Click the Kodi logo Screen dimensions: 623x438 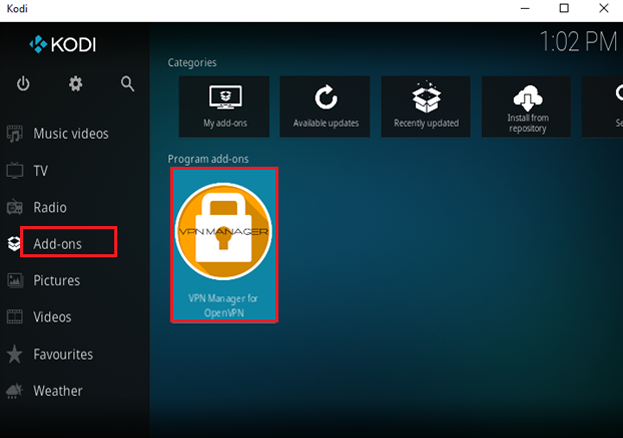[62, 44]
